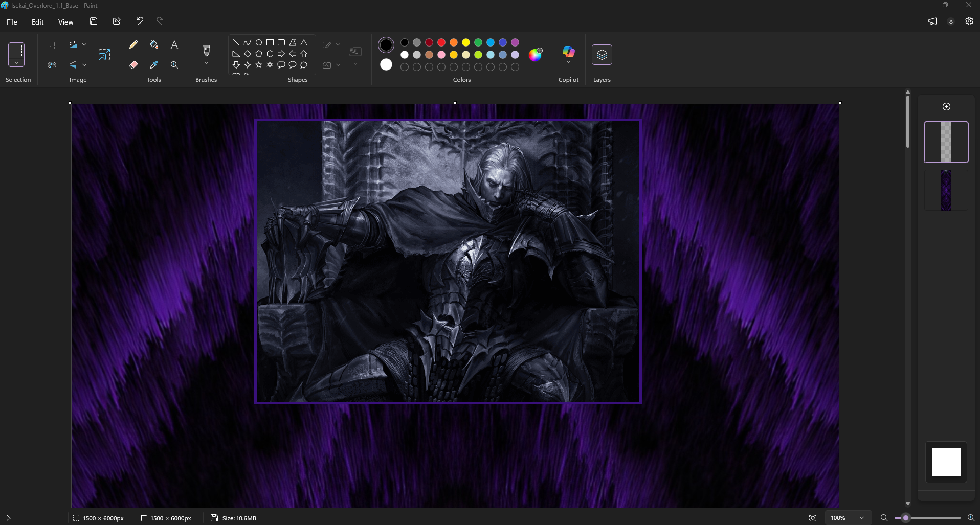Click the Share button
The image size is (980, 525).
(117, 21)
